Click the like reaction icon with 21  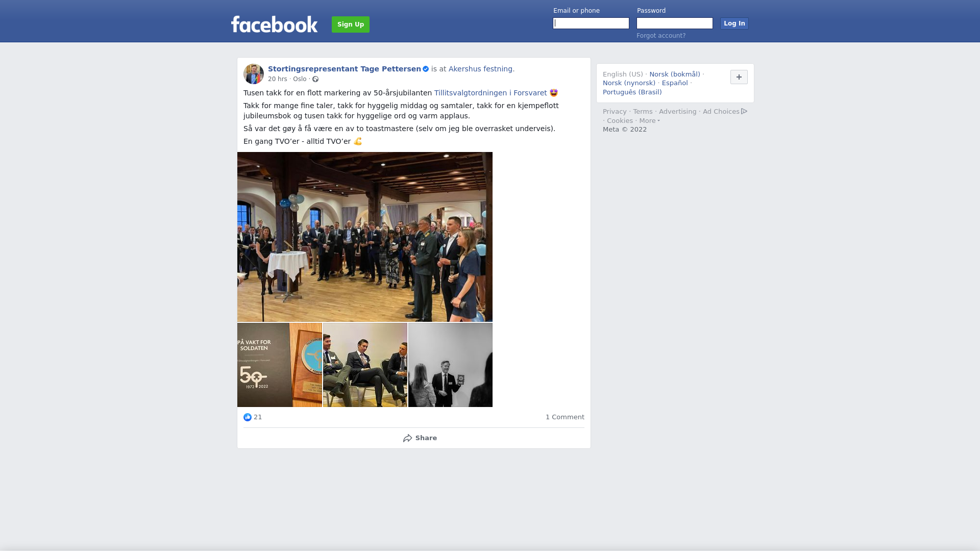[x=248, y=417]
